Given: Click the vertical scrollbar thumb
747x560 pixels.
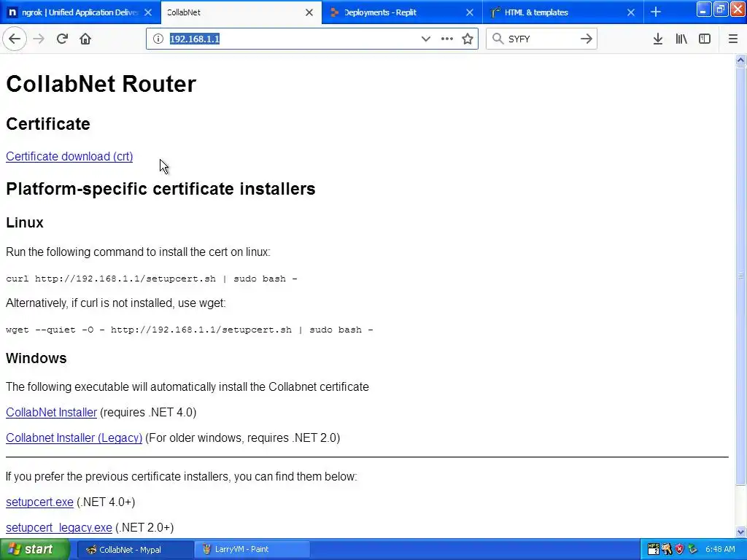Looking at the screenshot, I should (740, 276).
